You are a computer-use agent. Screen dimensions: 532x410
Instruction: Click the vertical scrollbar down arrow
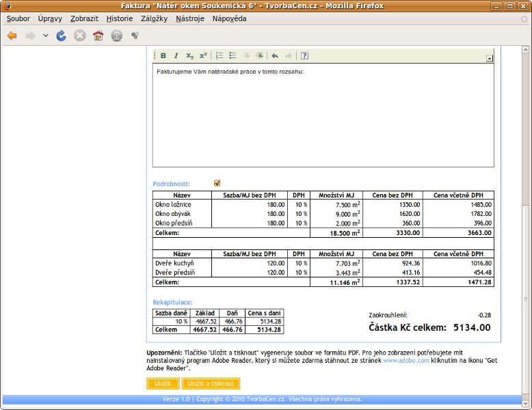pos(525,403)
